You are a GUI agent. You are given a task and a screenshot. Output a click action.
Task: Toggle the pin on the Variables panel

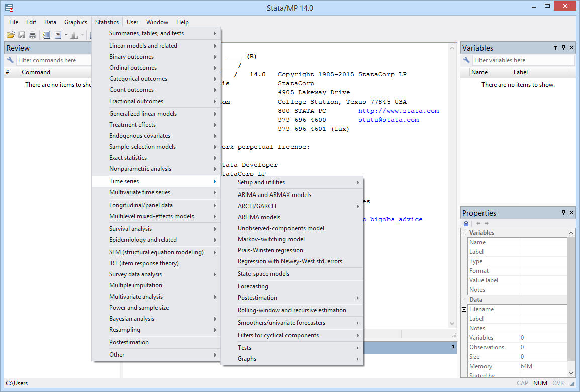(x=563, y=48)
